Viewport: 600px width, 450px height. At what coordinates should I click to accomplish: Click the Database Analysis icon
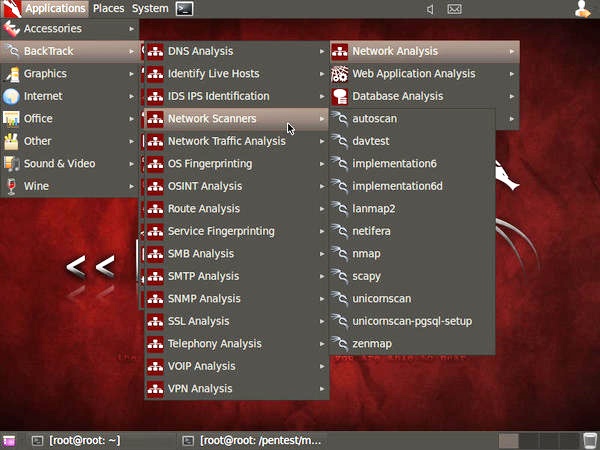coord(340,96)
